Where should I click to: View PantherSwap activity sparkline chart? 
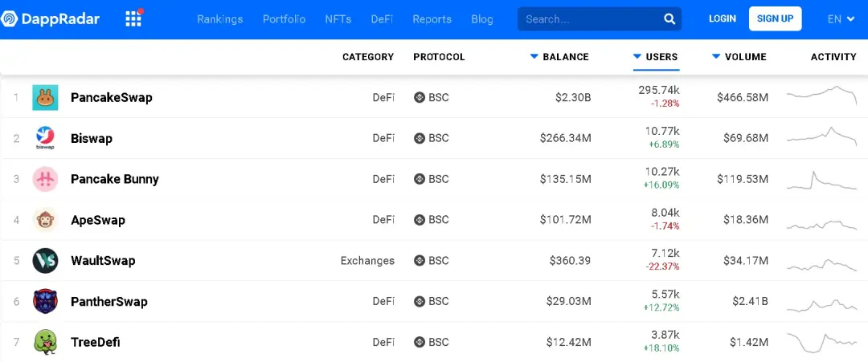821,306
